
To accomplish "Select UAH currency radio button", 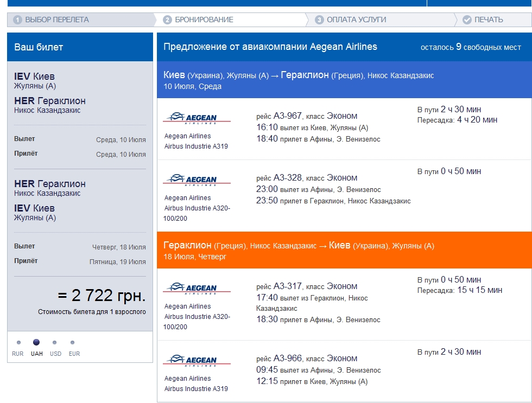I will click(x=36, y=343).
